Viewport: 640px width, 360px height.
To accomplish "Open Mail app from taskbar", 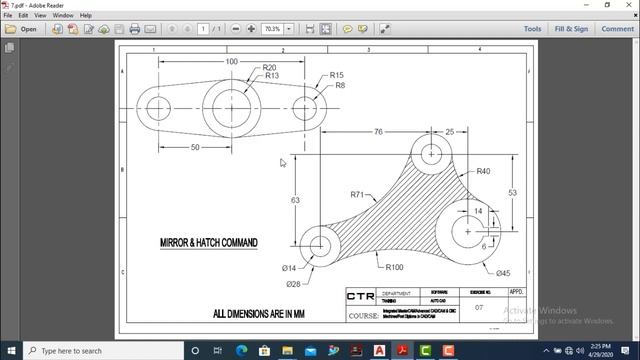I will (x=310, y=351).
